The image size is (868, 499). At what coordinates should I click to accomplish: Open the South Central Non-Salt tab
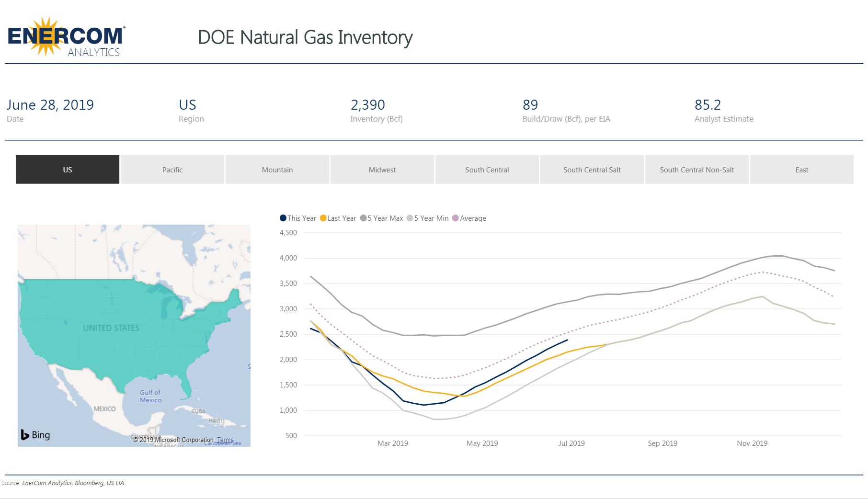point(697,170)
